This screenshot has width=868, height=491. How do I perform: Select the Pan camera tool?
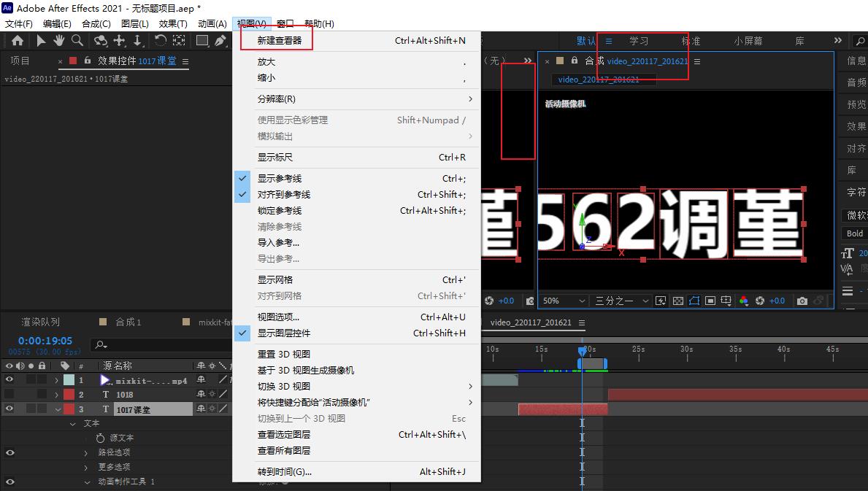[119, 40]
